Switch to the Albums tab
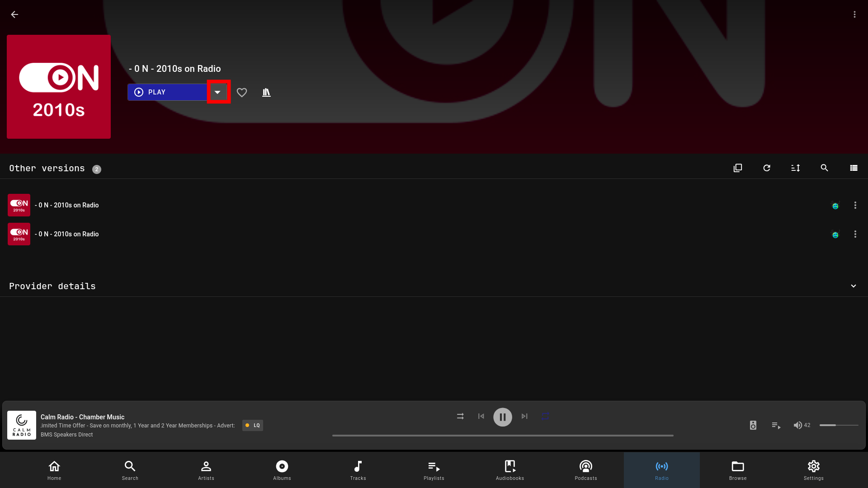The width and height of the screenshot is (868, 488). pyautogui.click(x=282, y=470)
